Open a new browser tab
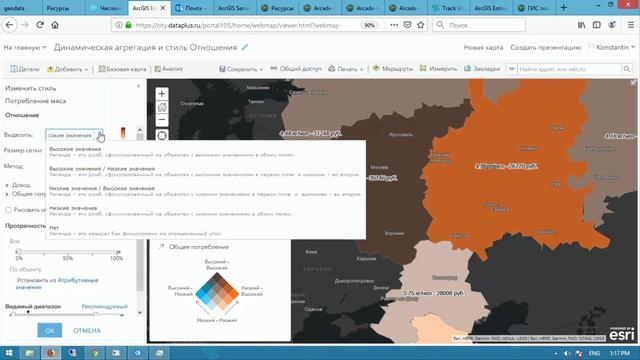 click(x=564, y=8)
